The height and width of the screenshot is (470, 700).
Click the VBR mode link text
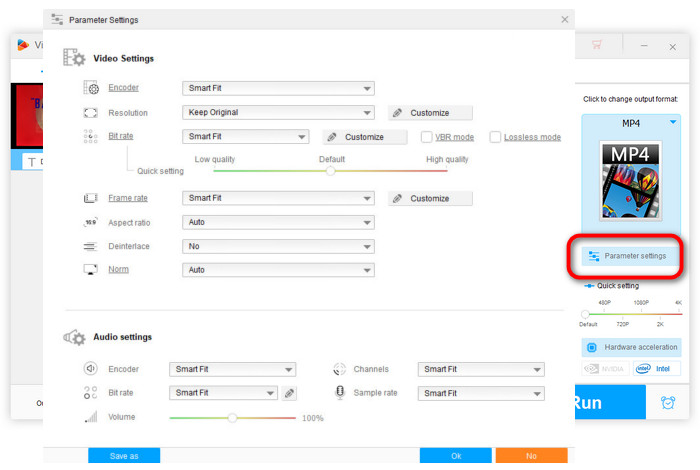coord(454,137)
